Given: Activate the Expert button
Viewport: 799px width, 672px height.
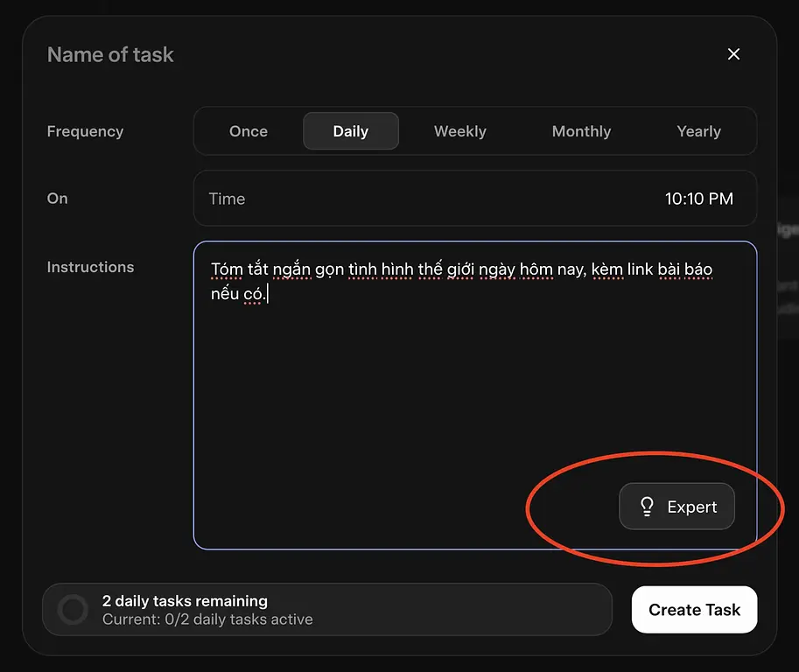Looking at the screenshot, I should [x=676, y=506].
